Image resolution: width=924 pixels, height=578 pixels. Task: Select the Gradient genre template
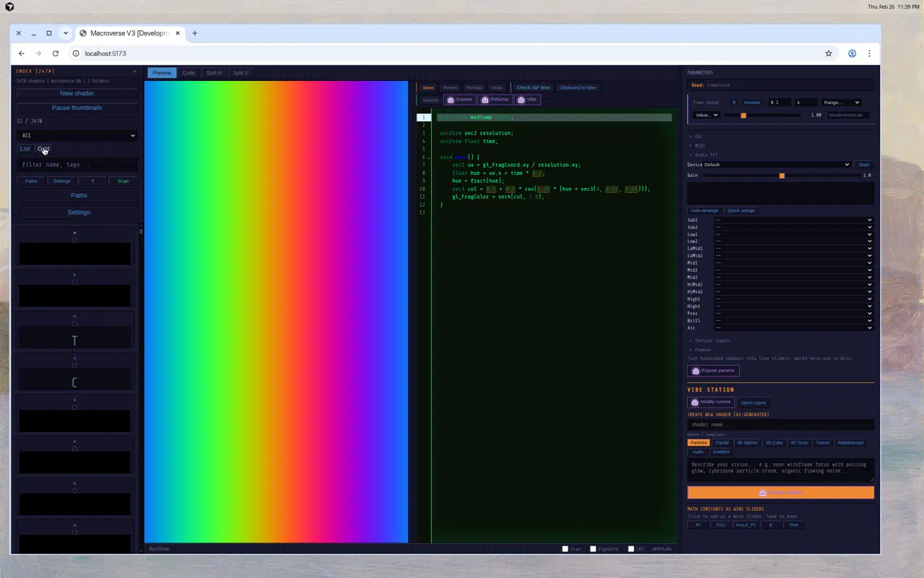coord(721,452)
